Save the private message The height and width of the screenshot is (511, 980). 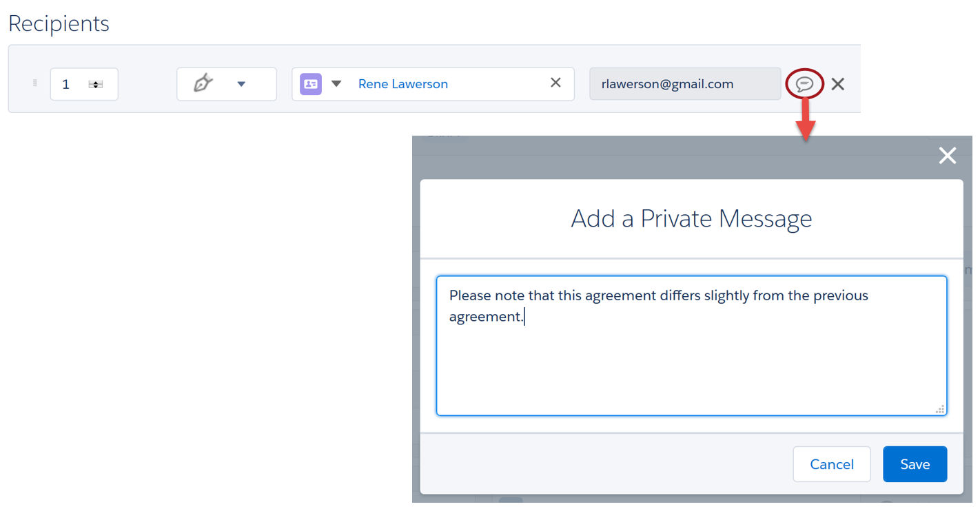(915, 463)
